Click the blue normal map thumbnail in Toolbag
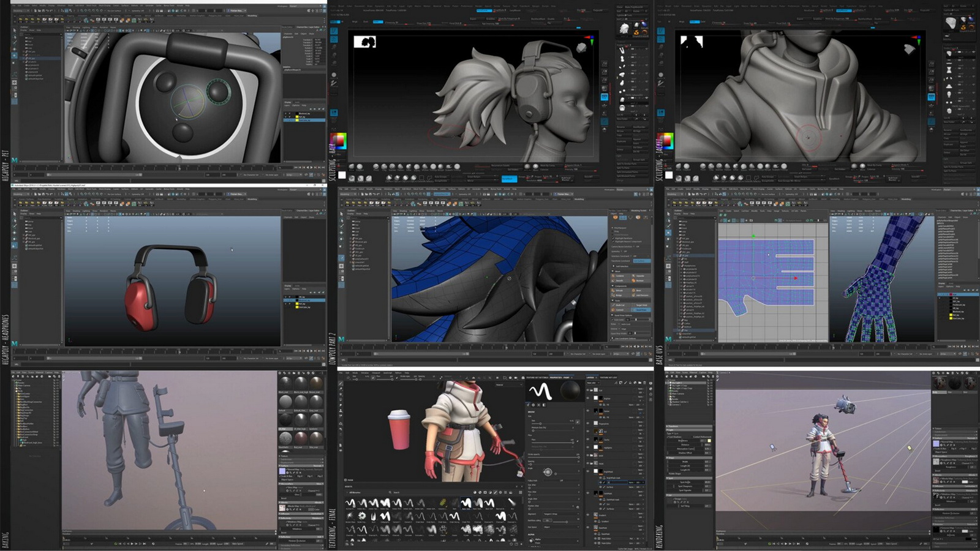980x551 pixels. pos(282,471)
